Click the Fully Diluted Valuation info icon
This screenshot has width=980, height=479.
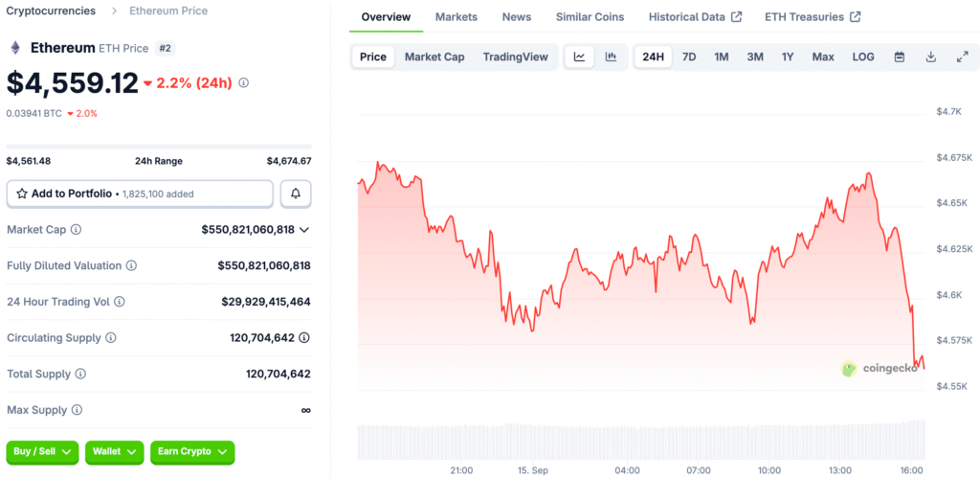(x=131, y=265)
